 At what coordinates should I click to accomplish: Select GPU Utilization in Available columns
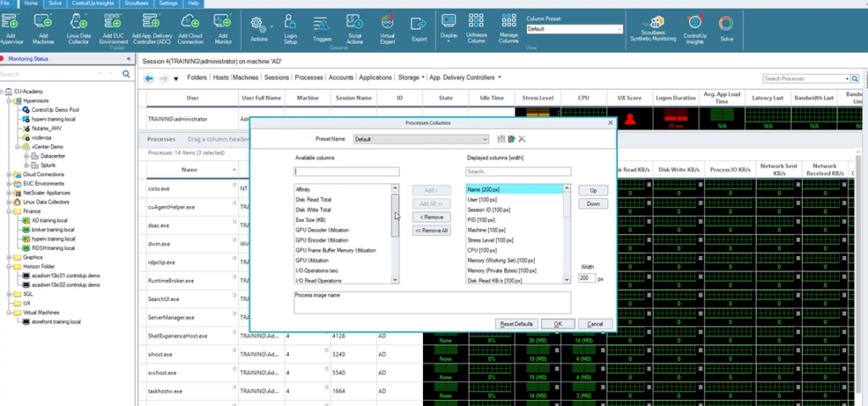pos(312,260)
